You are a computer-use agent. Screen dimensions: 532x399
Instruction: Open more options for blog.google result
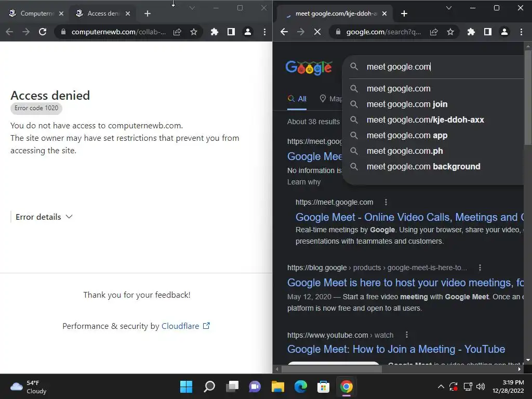(x=480, y=268)
